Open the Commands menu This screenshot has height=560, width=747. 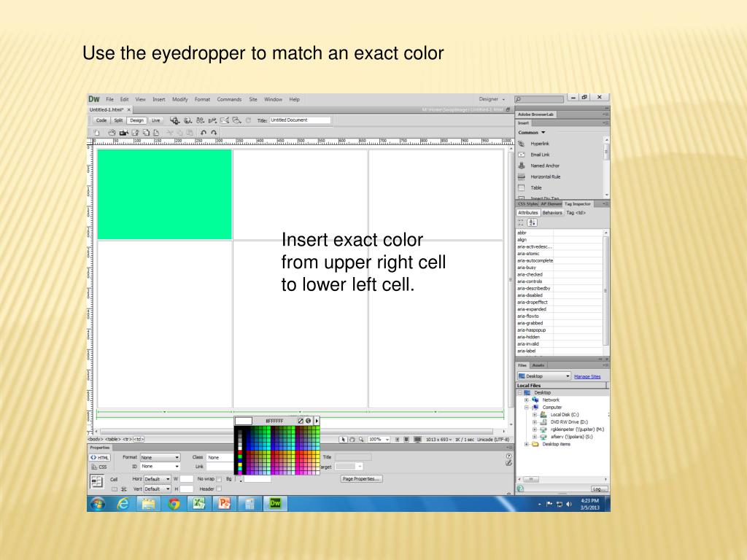tap(229, 99)
